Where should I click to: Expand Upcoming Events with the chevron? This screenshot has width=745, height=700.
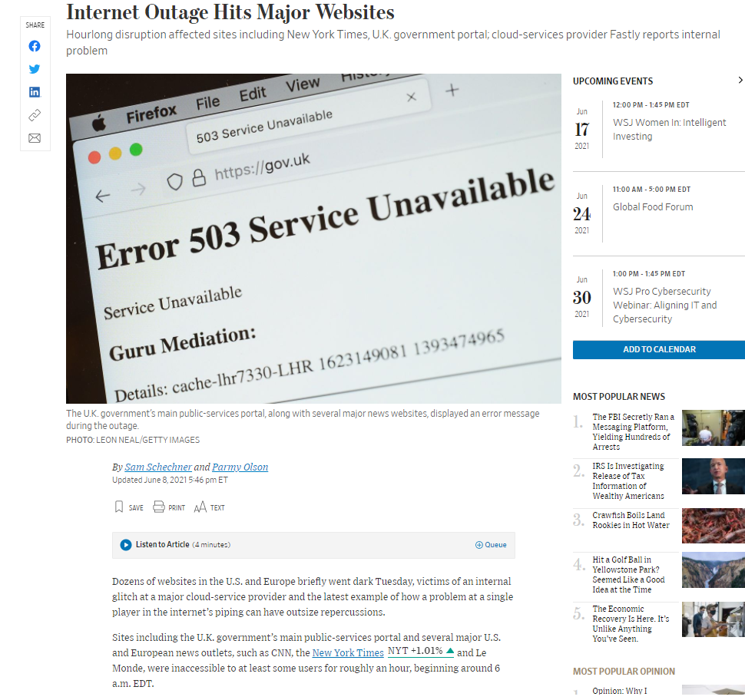pyautogui.click(x=740, y=80)
